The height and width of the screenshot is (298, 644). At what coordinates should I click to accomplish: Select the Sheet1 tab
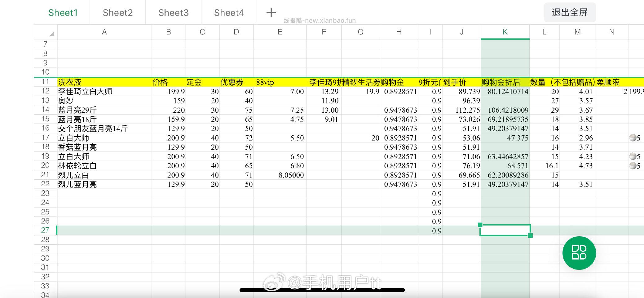63,13
